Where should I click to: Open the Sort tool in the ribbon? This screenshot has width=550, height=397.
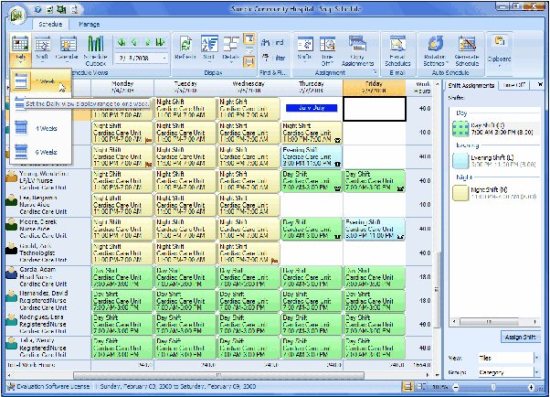209,48
